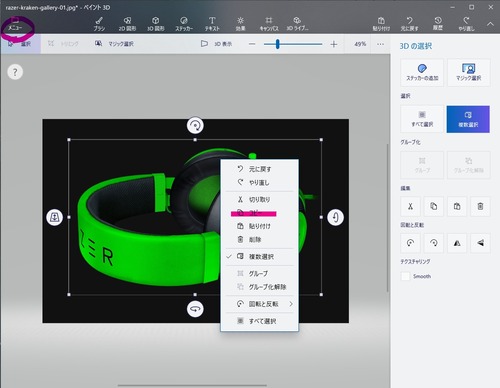This screenshot has height=388, width=500.
Task: Click the top rotation handle above the selection
Action: (x=195, y=126)
